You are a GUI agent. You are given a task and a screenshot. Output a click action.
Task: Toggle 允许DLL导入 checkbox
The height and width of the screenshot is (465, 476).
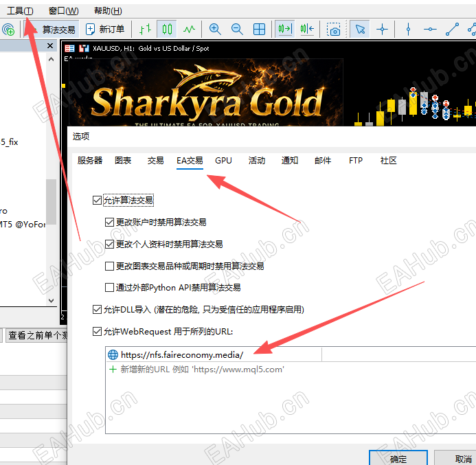pos(97,310)
